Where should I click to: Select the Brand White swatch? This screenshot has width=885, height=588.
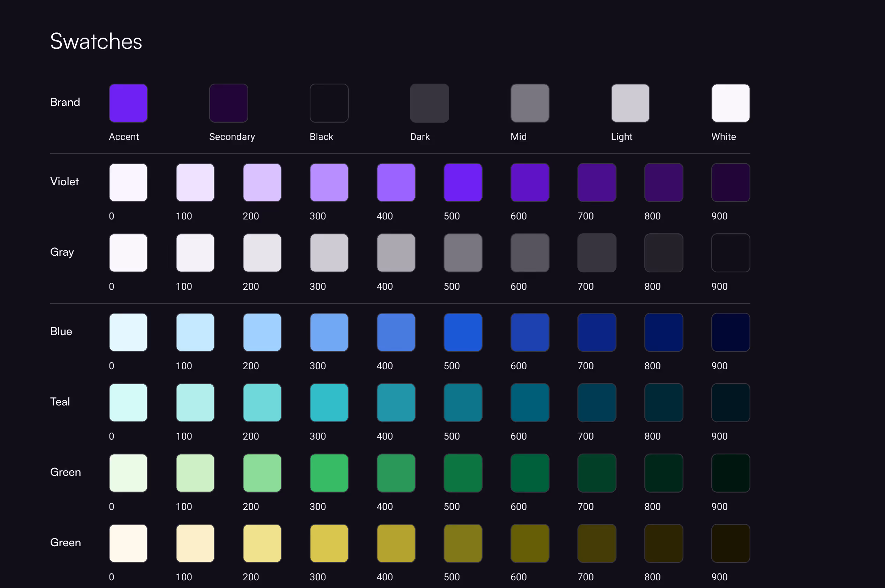coord(731,103)
